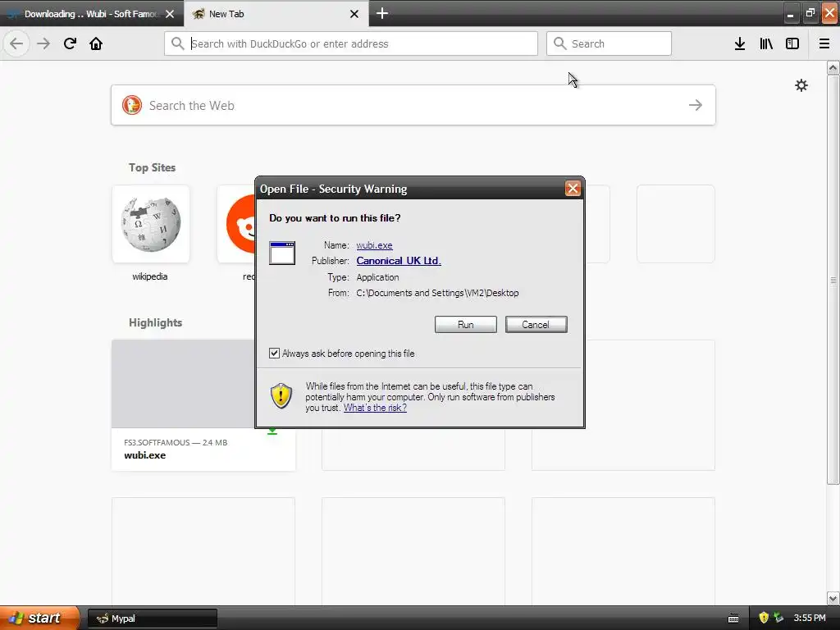
Task: Close the New Tab tab
Action: [354, 14]
